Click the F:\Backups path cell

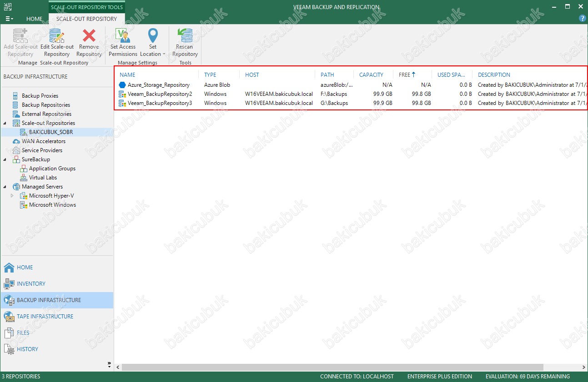[334, 94]
